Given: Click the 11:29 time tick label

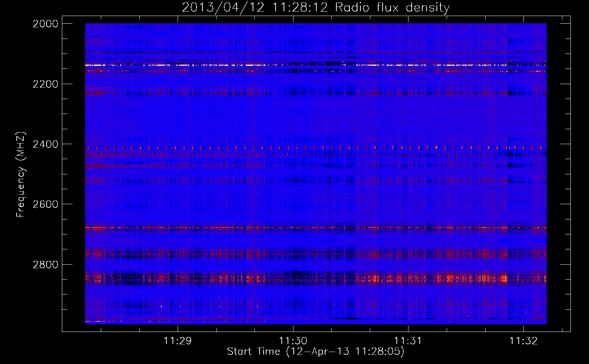Looking at the screenshot, I should point(178,341).
